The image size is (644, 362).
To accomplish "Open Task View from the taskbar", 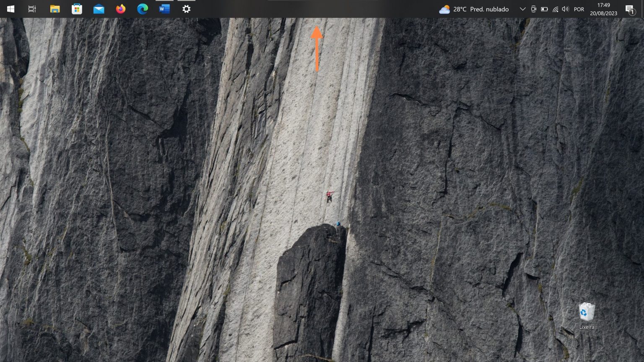I will 32,9.
